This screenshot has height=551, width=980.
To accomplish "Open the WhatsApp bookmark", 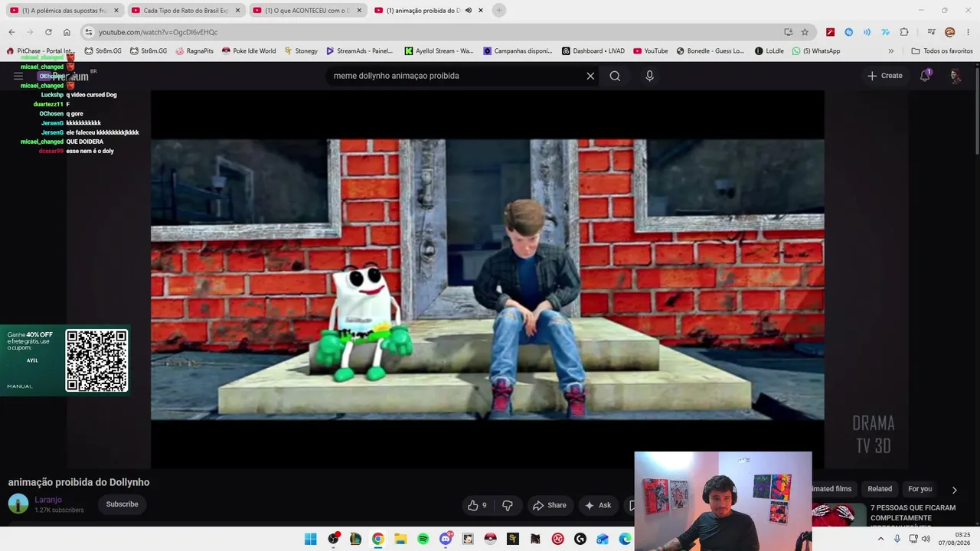I will [x=816, y=51].
